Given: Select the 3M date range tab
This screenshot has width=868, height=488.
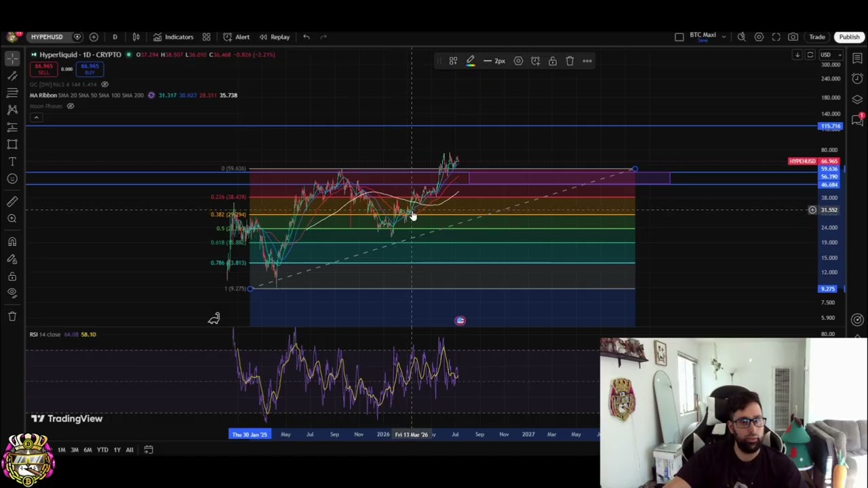Looking at the screenshot, I should (75, 449).
